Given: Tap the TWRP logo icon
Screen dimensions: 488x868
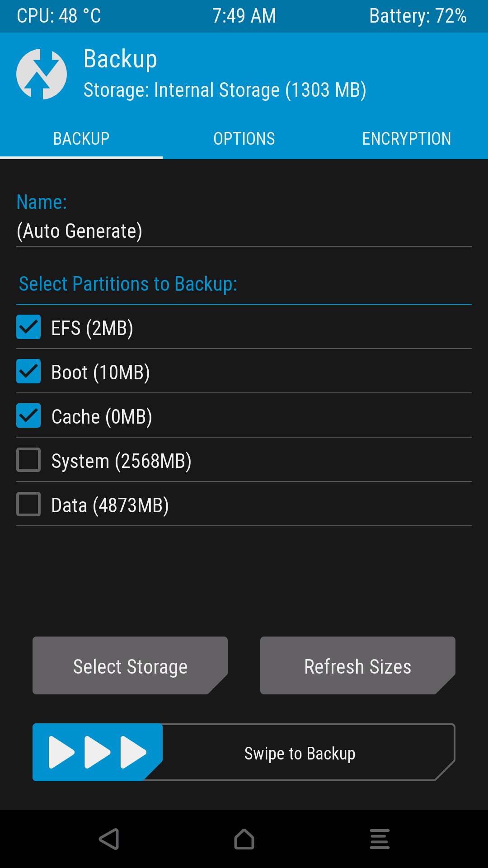Looking at the screenshot, I should click(42, 74).
